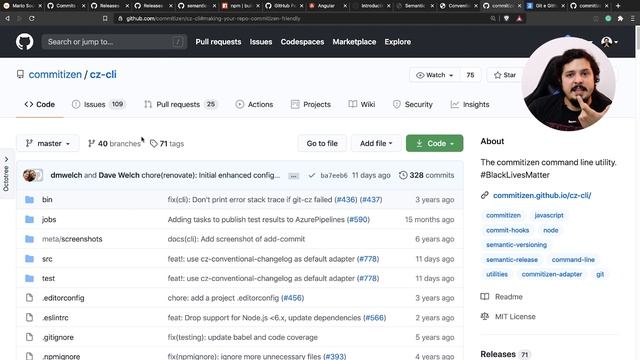
Task: Click Codespaces in the top navigation
Action: (302, 42)
